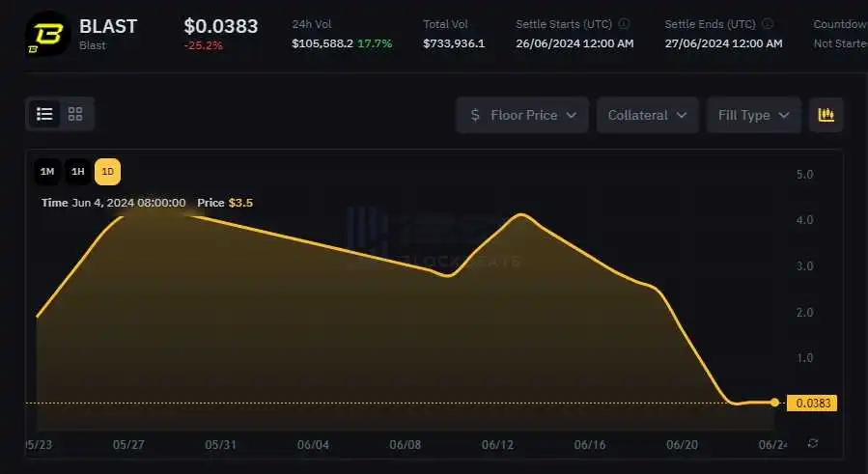Click the 1.0 price axis label
Screen dimensions: 868x474
point(804,358)
